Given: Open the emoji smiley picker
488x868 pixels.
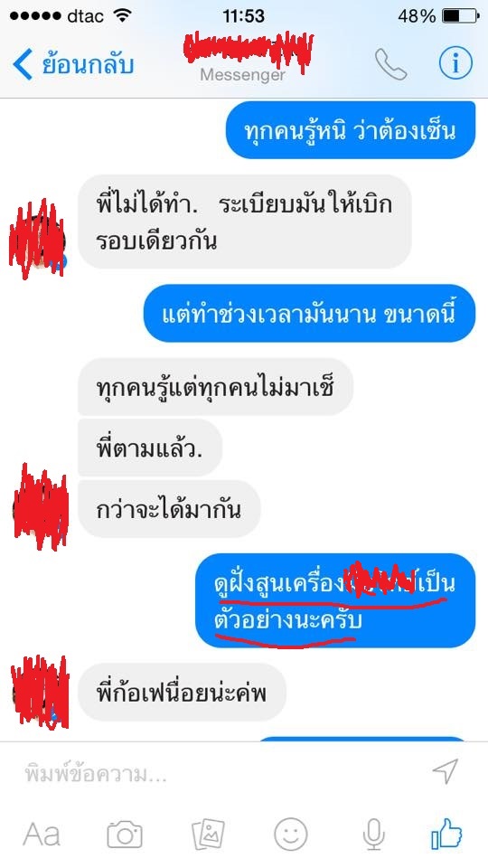Looking at the screenshot, I should [290, 835].
